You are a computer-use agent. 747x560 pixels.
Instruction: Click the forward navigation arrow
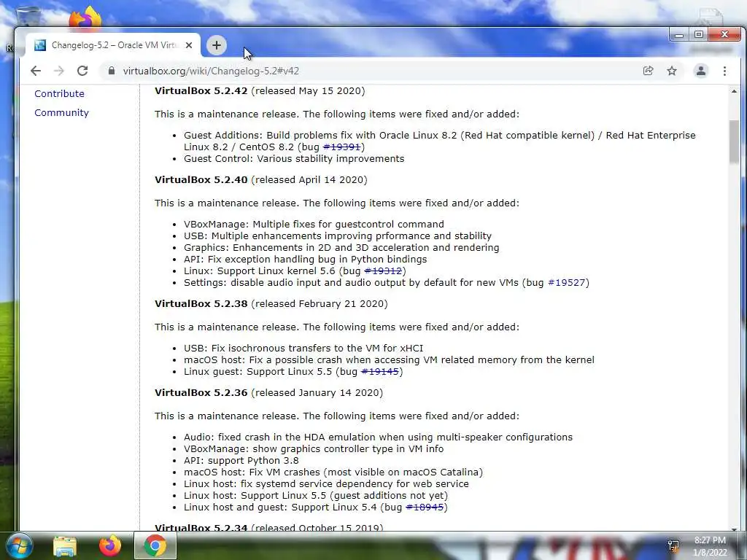[59, 71]
